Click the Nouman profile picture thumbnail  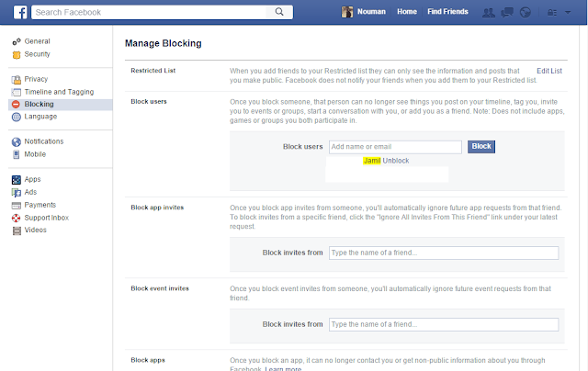pyautogui.click(x=347, y=12)
